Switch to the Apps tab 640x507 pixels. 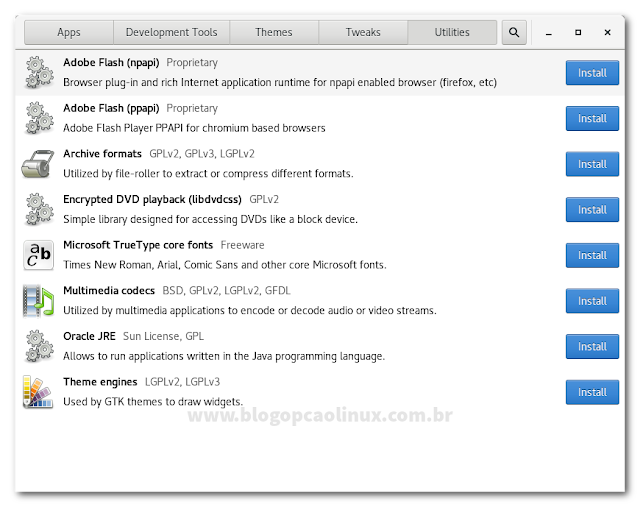[x=69, y=32]
